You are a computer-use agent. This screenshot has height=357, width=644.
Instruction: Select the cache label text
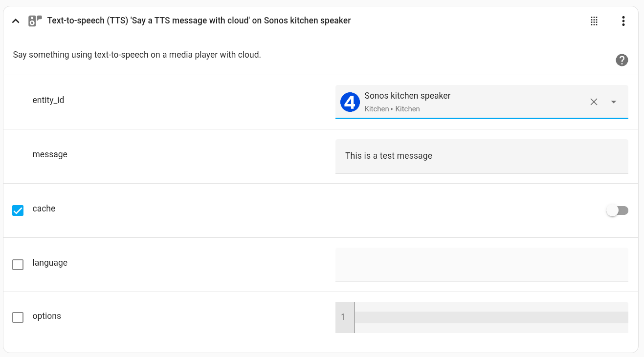click(x=44, y=209)
